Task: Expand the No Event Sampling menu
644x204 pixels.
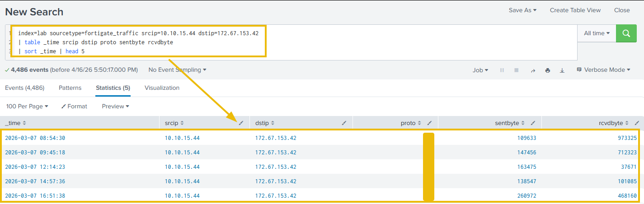Action: point(177,70)
